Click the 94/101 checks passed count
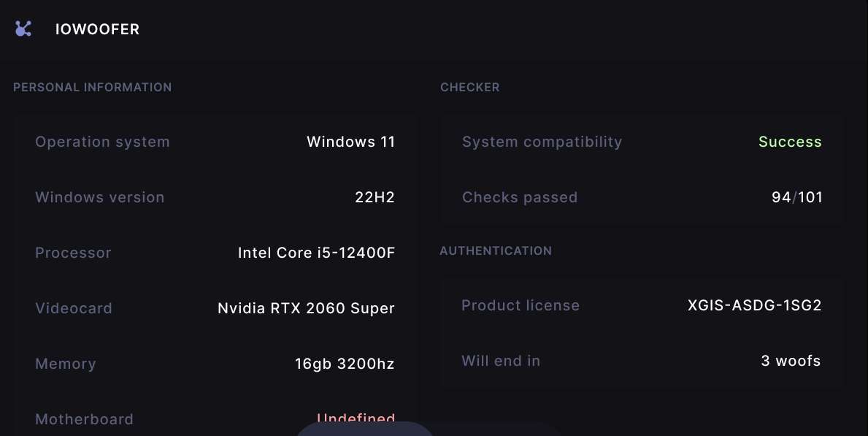 tap(796, 197)
